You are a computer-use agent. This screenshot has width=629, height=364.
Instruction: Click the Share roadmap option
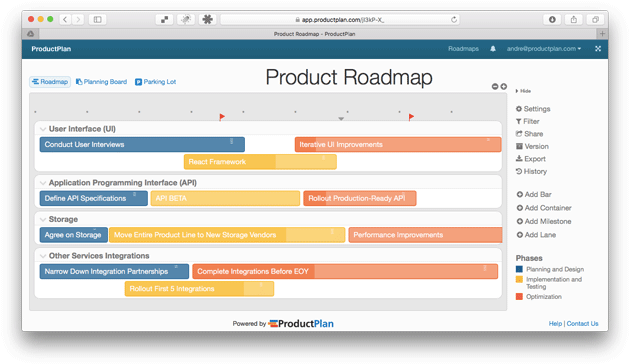click(x=529, y=134)
